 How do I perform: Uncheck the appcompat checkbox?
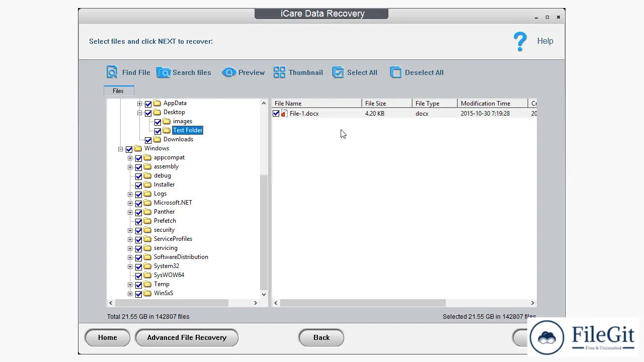tap(139, 158)
